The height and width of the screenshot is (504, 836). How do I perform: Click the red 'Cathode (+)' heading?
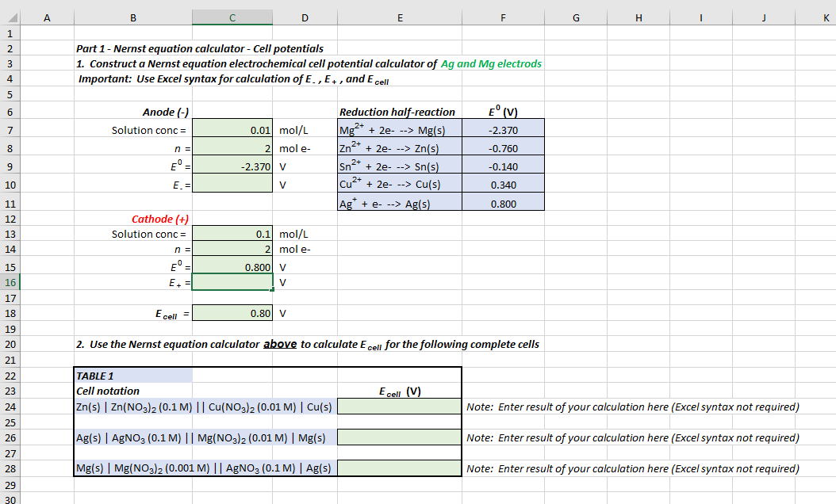(x=160, y=219)
